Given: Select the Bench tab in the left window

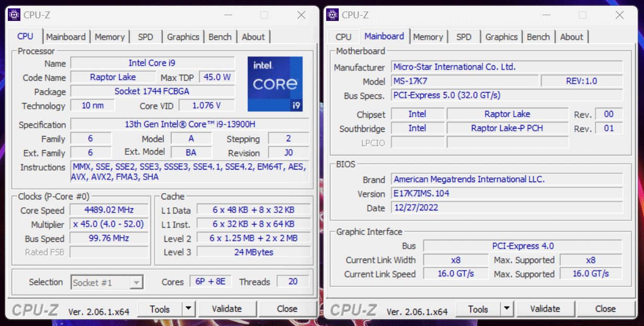Looking at the screenshot, I should pyautogui.click(x=220, y=37).
